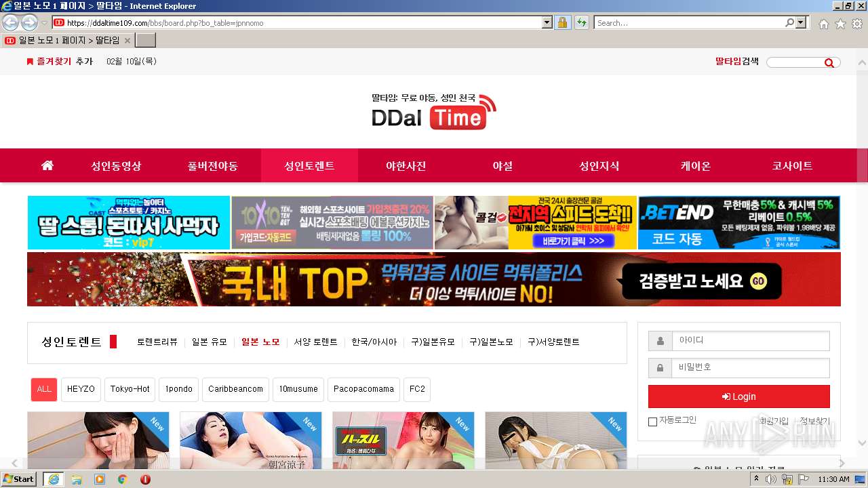Click the red bookmark flag icon

[30, 62]
